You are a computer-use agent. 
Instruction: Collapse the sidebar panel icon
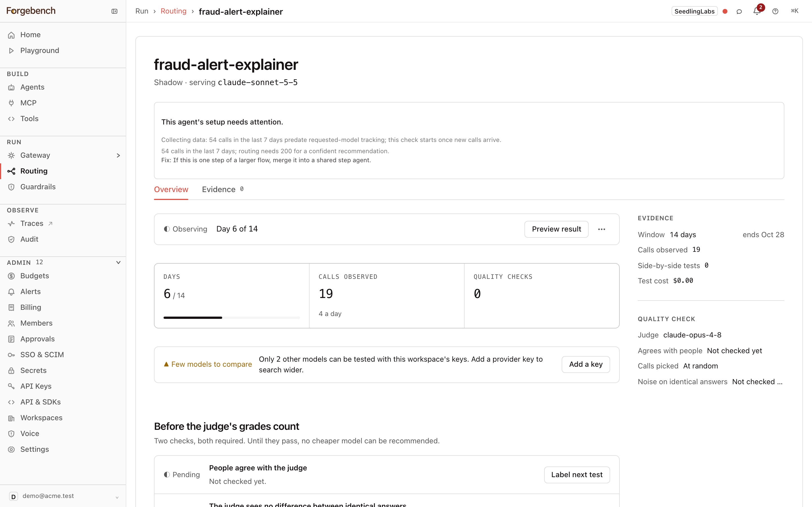coord(114,11)
